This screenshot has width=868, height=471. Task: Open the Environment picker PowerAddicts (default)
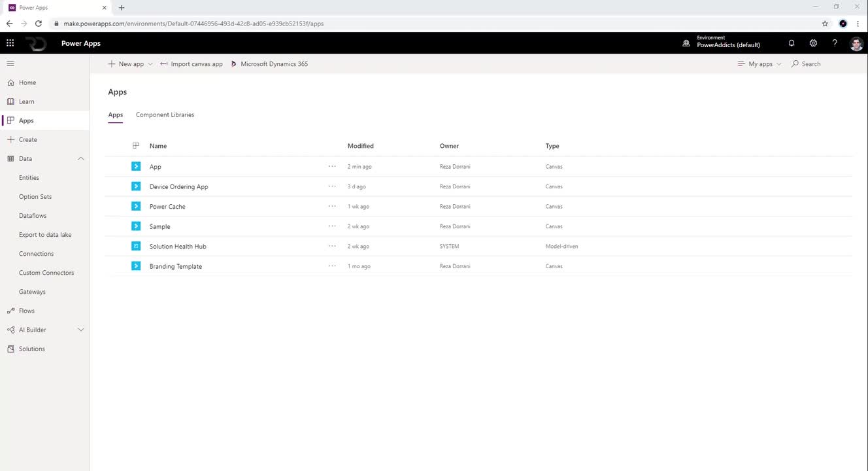[x=722, y=43]
